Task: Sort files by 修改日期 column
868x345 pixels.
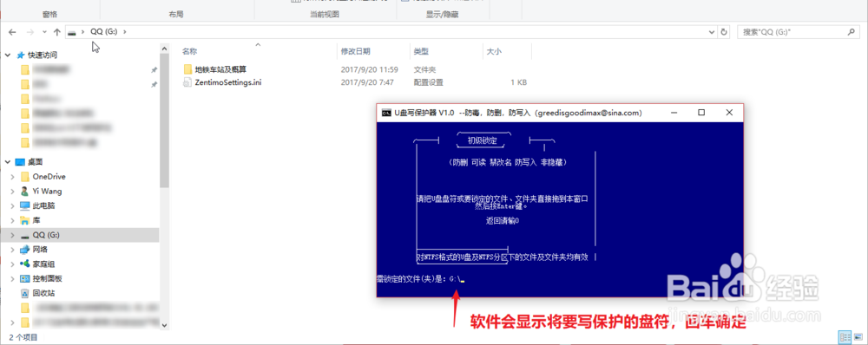Action: [355, 51]
